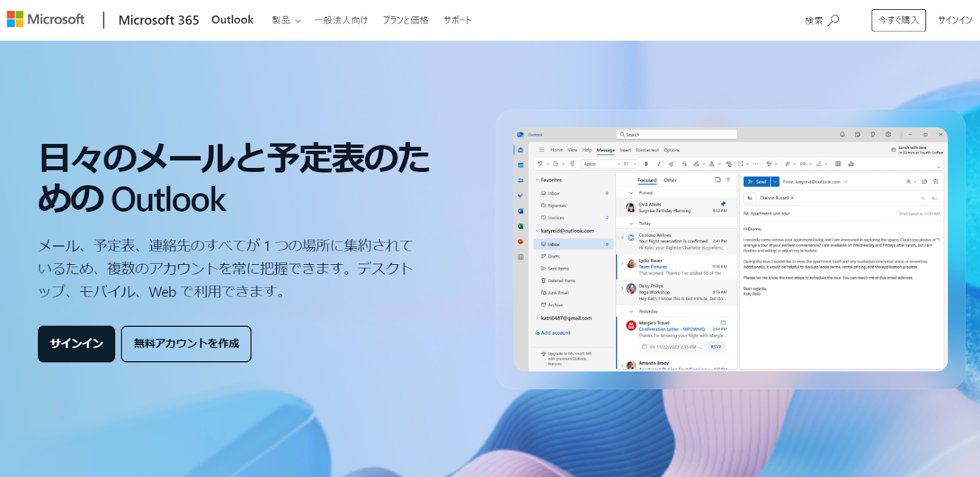Click the pin icon on Elvia Atkins message

point(723,204)
